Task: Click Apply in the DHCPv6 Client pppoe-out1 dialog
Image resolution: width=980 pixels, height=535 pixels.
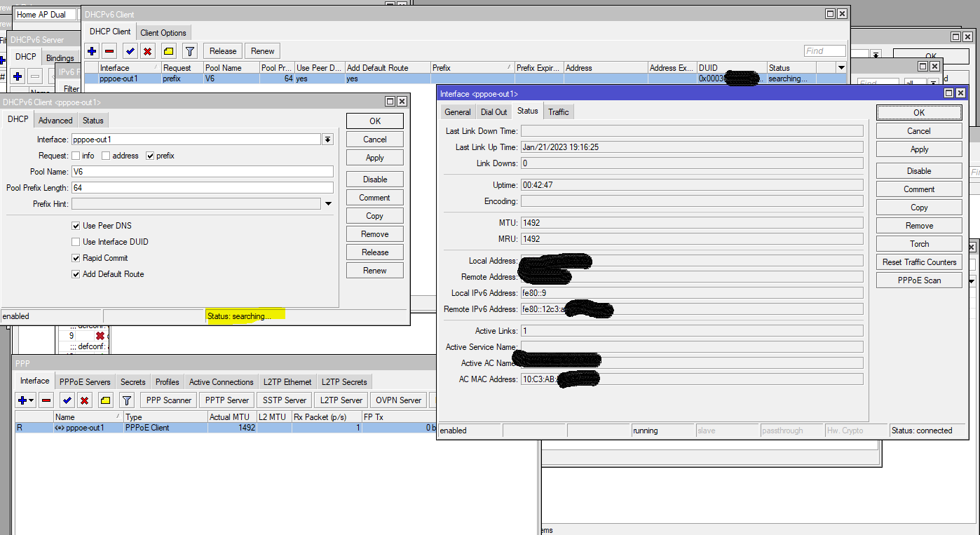Action: 375,158
